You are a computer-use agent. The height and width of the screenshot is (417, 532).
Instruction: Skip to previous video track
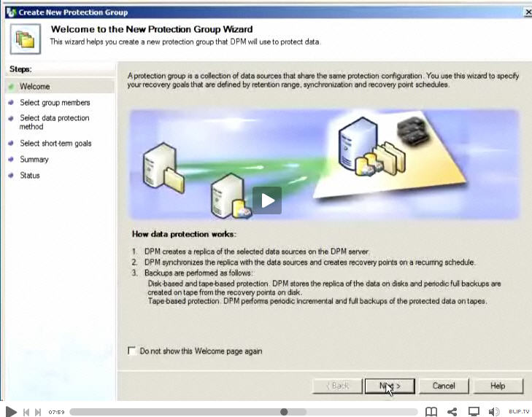point(26,412)
